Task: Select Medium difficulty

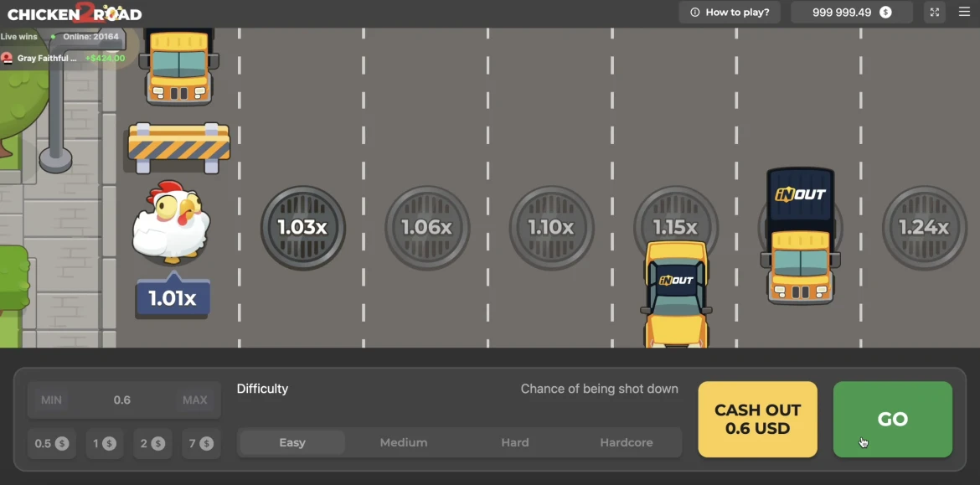Action: 404,442
